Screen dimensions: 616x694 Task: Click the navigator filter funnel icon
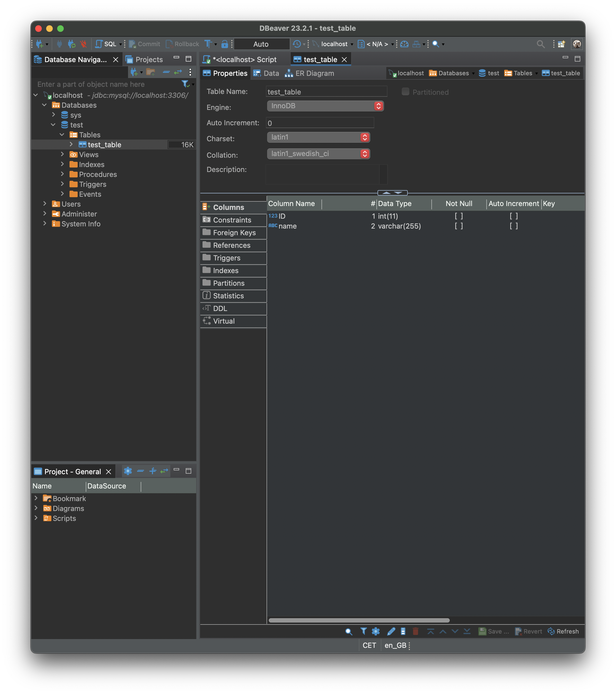coord(185,84)
